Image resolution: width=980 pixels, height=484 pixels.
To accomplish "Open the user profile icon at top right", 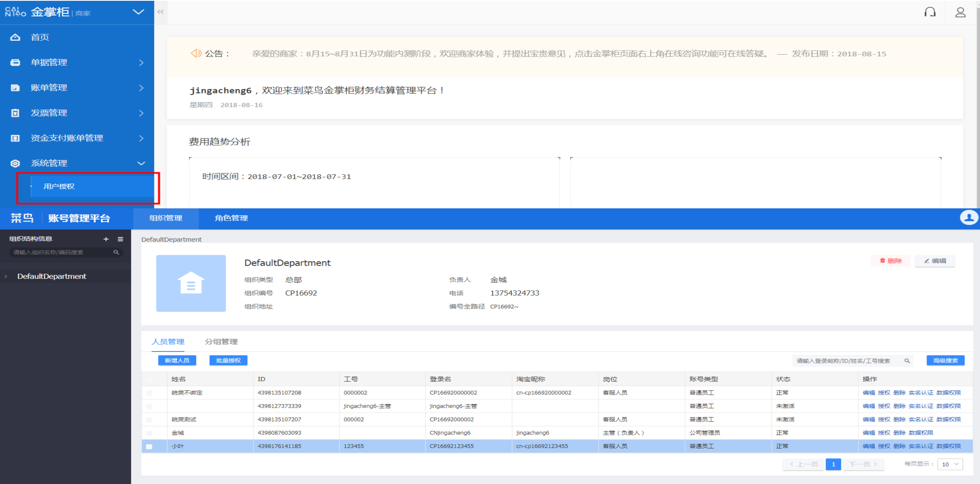I will [960, 12].
